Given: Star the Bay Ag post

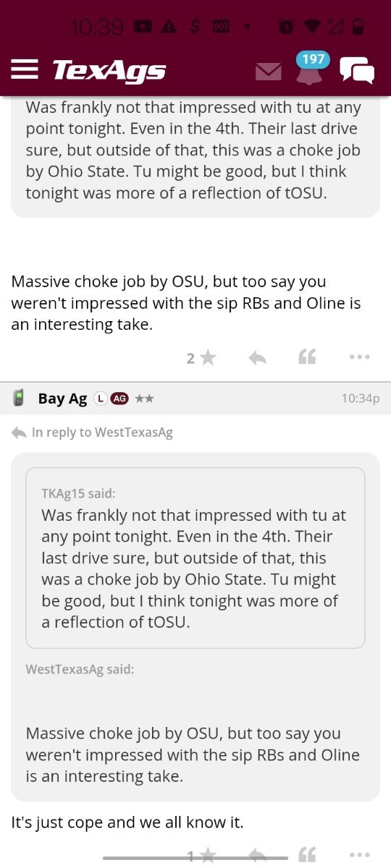Looking at the screenshot, I should [202, 856].
